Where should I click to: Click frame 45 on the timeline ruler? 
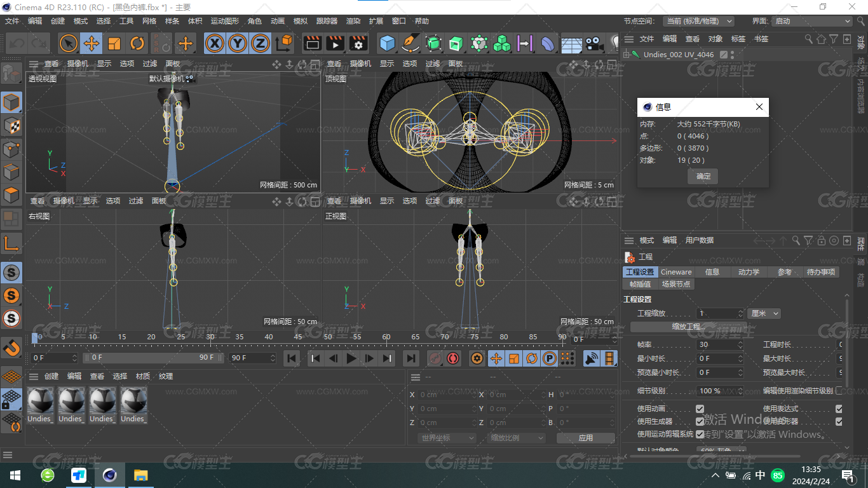tap(297, 337)
